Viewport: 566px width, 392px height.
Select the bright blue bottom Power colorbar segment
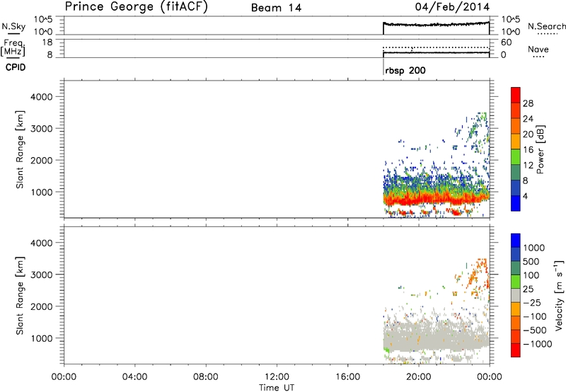coord(516,203)
